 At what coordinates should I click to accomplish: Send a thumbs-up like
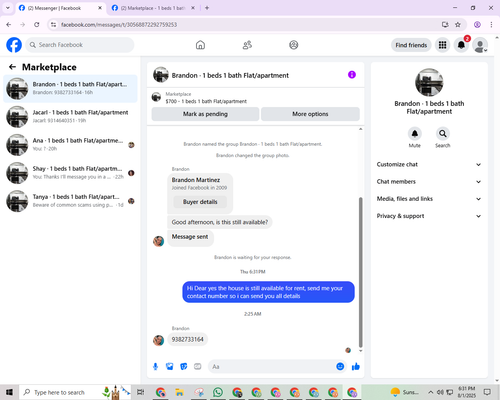click(x=356, y=367)
